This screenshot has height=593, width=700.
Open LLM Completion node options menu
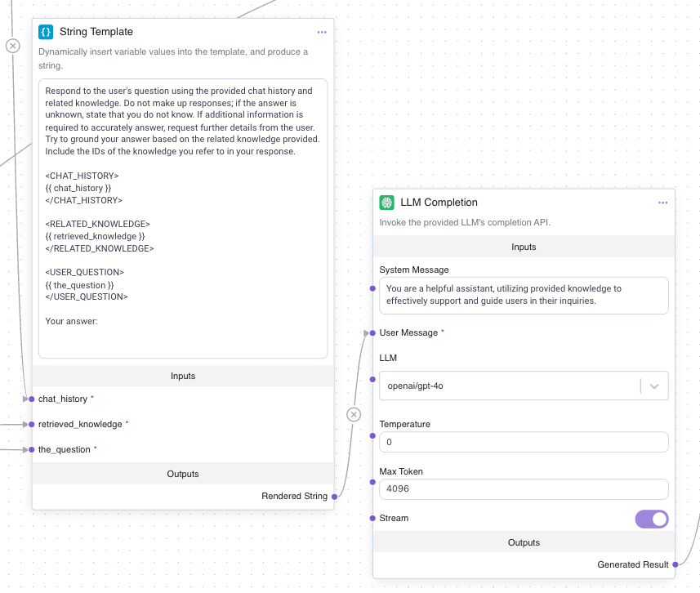point(663,203)
